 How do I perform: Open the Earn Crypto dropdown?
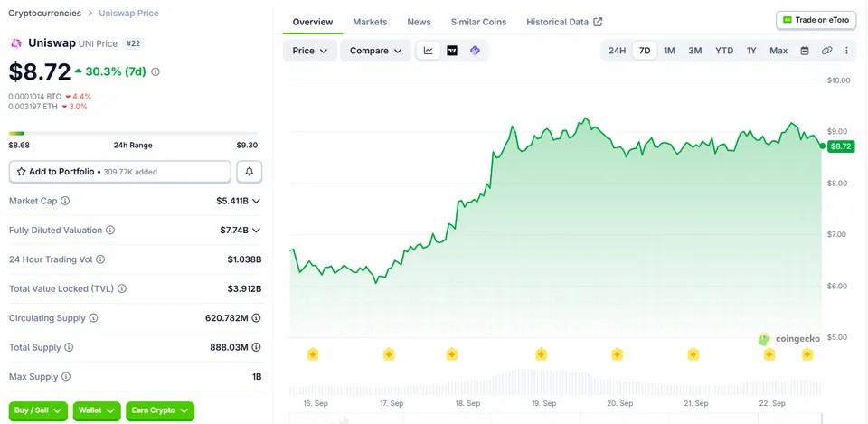[160, 410]
